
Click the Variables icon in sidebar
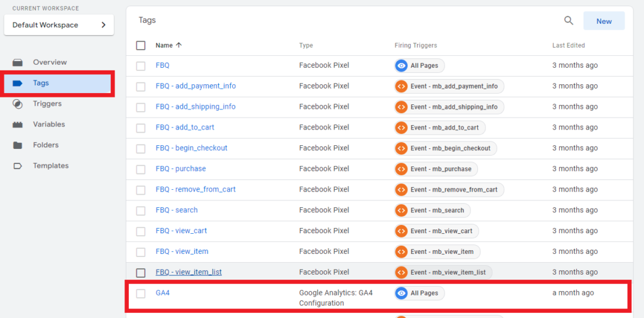[18, 124]
